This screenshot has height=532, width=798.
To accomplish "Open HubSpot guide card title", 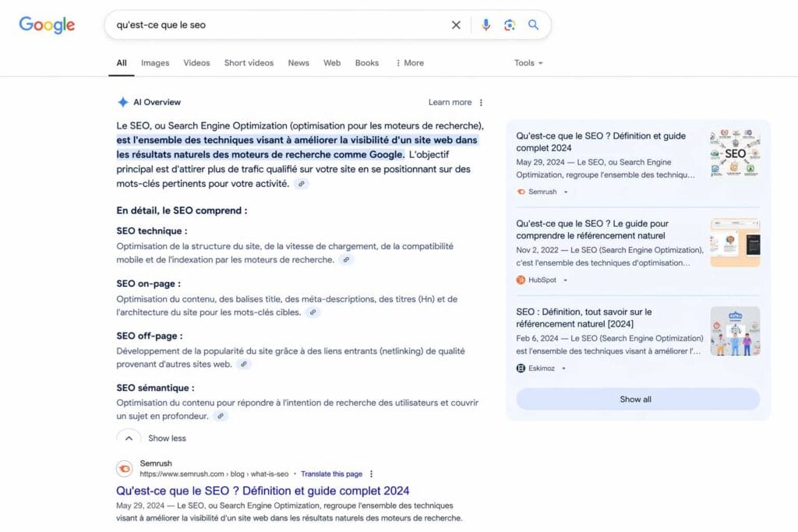I will coord(592,229).
